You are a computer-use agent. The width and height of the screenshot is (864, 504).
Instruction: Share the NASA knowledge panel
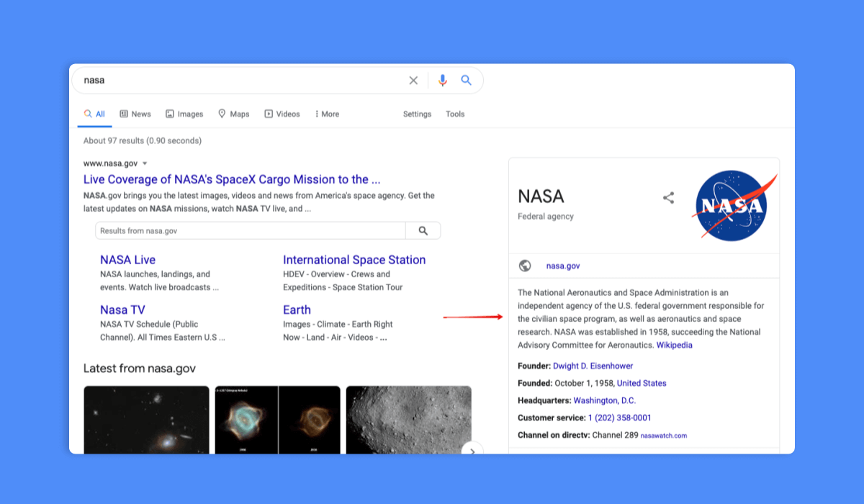[x=668, y=197]
